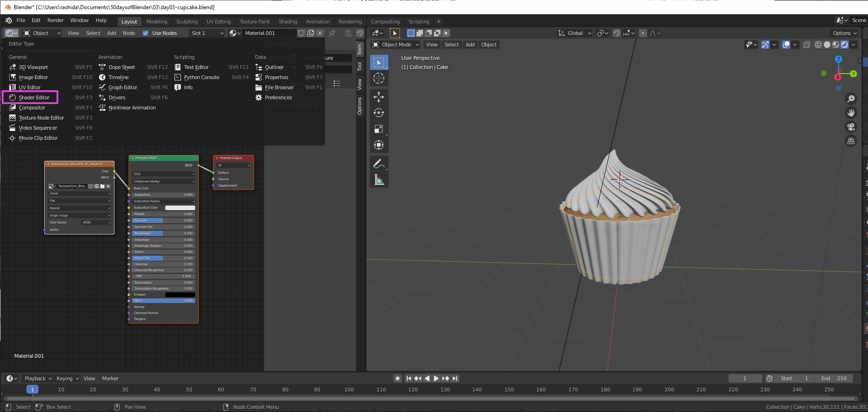Open the Render menu
868x412 pixels.
pos(56,20)
